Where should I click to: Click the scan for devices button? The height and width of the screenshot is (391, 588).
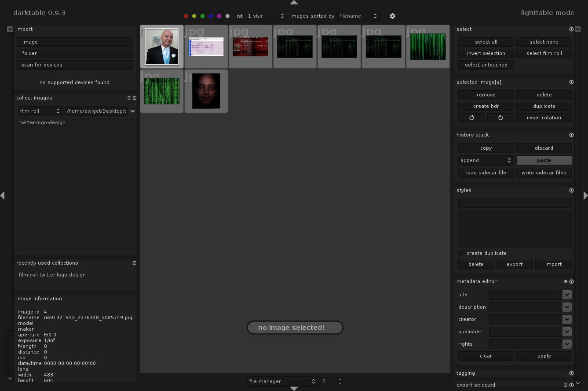(74, 65)
